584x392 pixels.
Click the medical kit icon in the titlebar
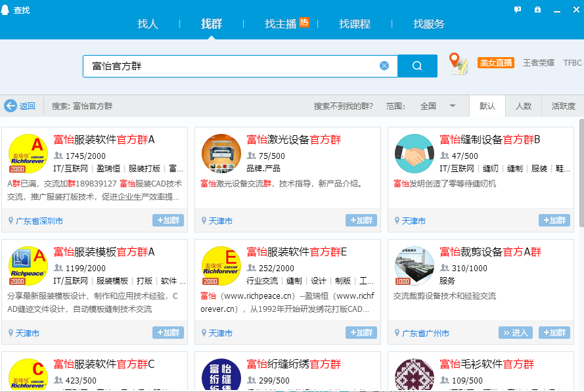tap(537, 9)
